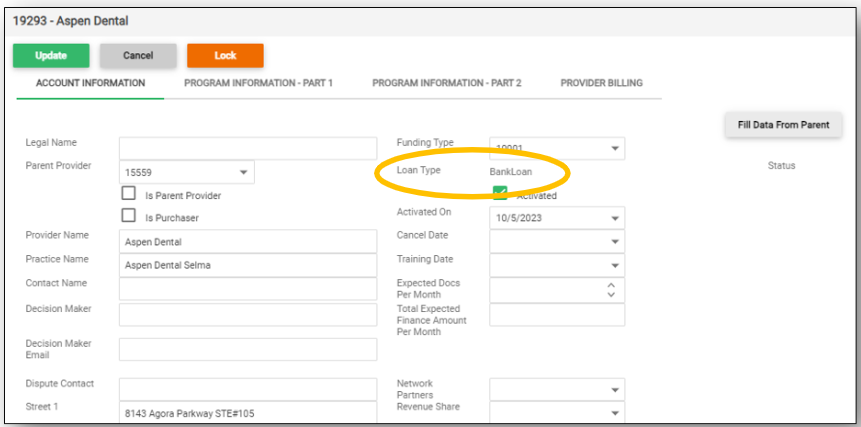
Task: Click the Expected Docs Per Month stepper arrows
Action: click(x=612, y=290)
